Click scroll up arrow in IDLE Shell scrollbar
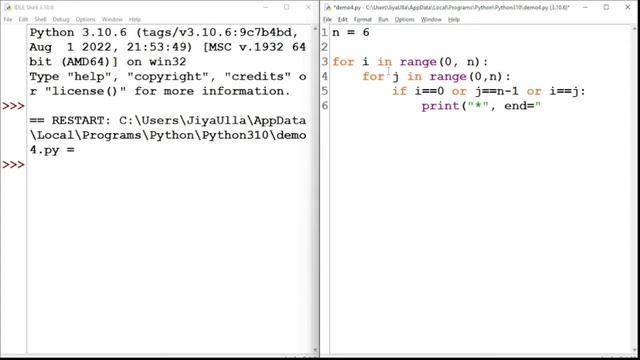Image resolution: width=640 pixels, height=360 pixels. (315, 29)
